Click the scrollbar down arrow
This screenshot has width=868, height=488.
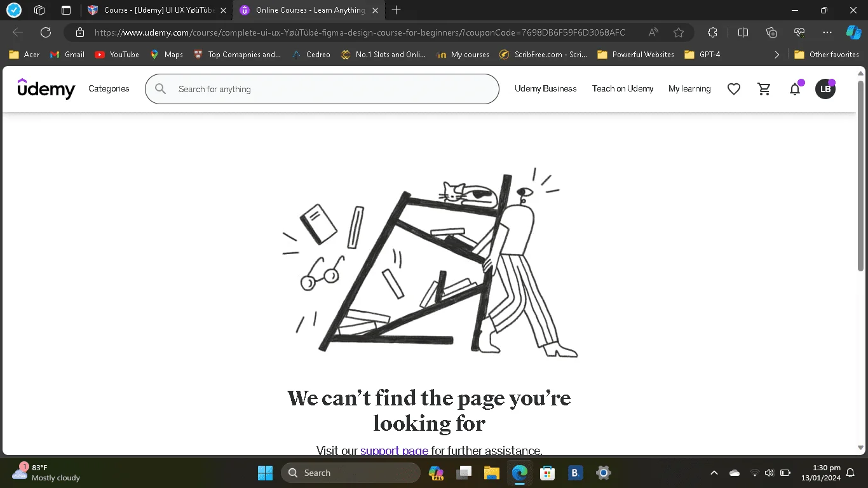[861, 447]
